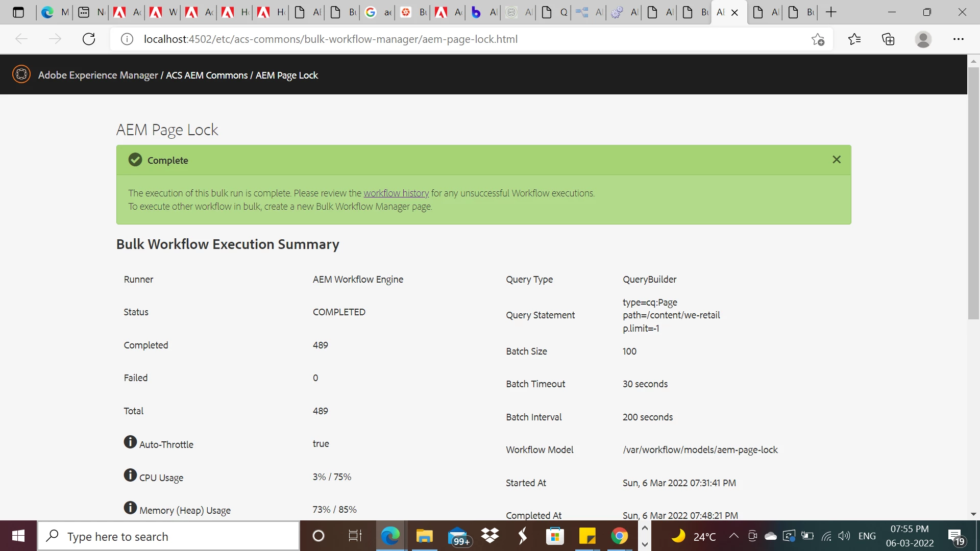Dismiss the green Complete alert banner

(x=836, y=160)
